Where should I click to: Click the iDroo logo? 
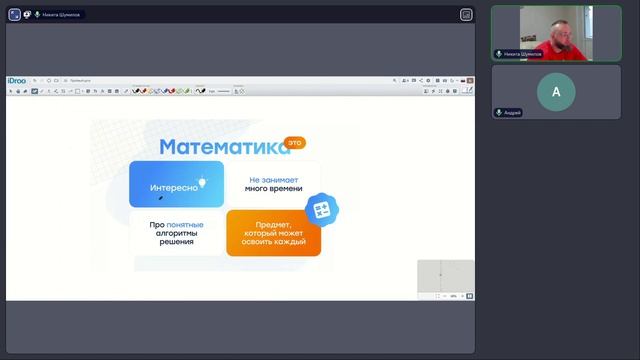pyautogui.click(x=17, y=81)
